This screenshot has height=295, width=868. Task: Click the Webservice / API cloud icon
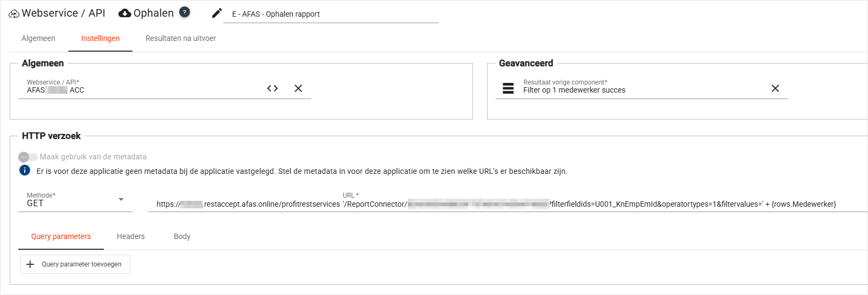click(14, 14)
